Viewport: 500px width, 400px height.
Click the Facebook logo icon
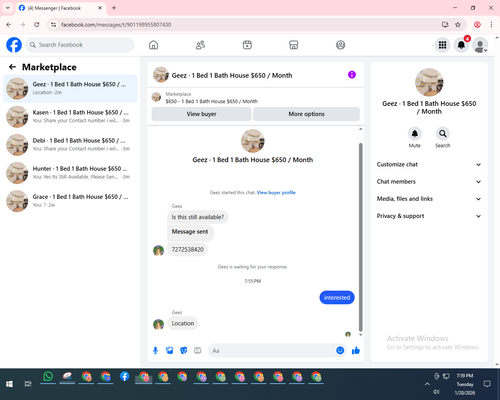pos(14,45)
